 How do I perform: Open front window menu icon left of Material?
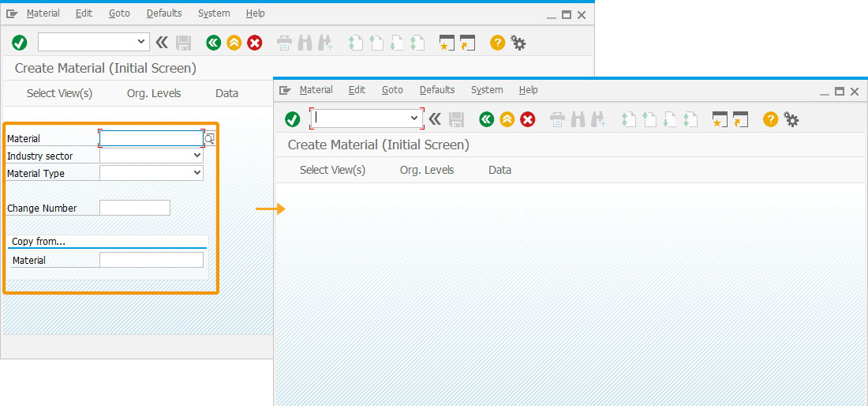click(285, 90)
